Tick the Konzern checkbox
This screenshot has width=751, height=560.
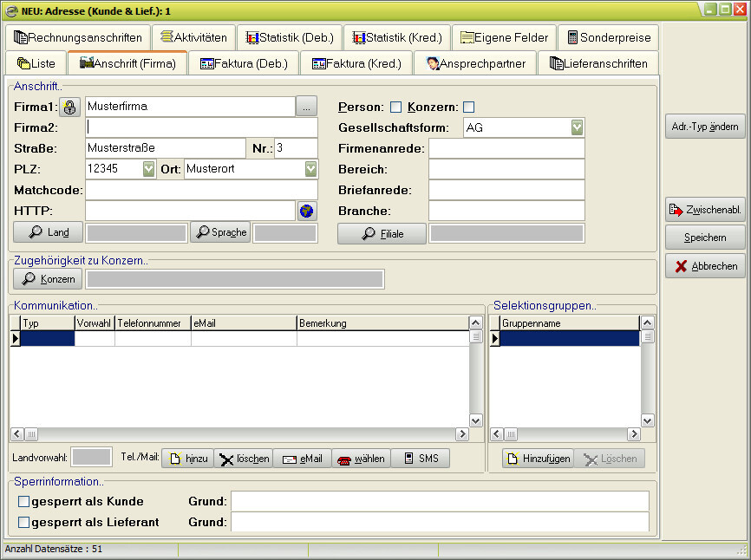point(469,107)
